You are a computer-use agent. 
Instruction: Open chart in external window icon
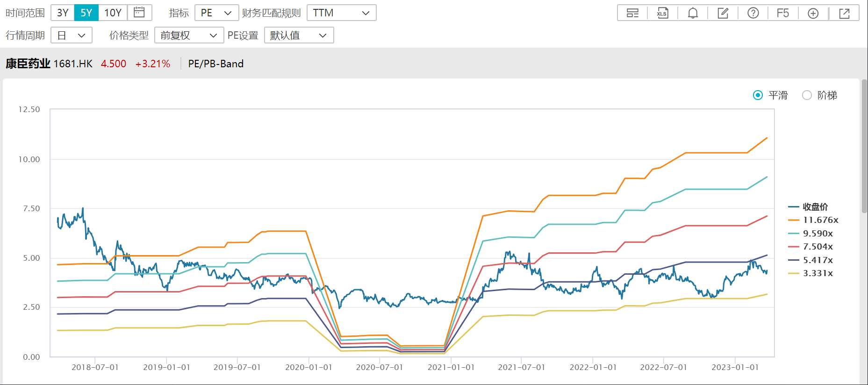[844, 13]
